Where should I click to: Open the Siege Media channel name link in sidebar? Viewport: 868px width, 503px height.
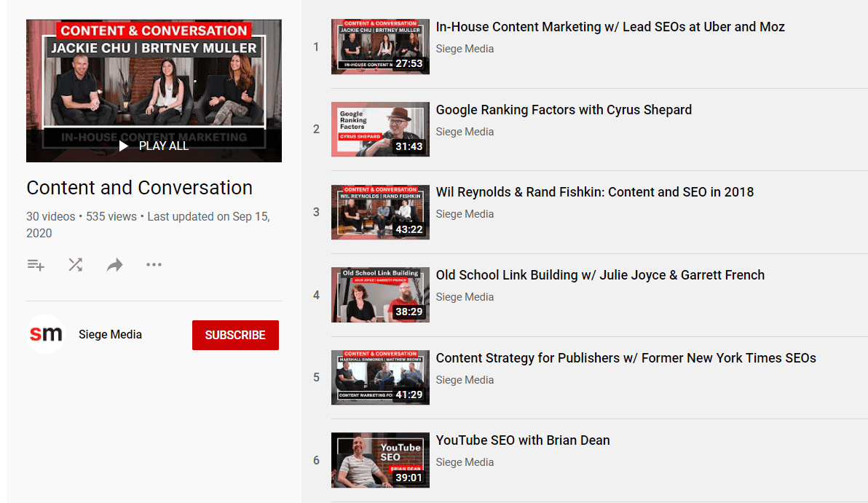[x=110, y=335]
